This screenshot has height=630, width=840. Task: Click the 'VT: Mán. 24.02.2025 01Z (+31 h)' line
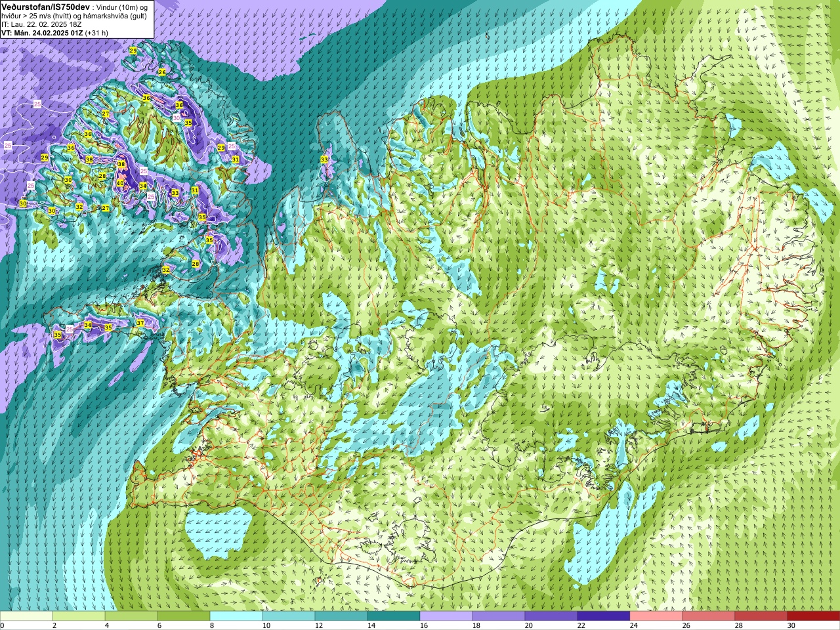coord(54,32)
